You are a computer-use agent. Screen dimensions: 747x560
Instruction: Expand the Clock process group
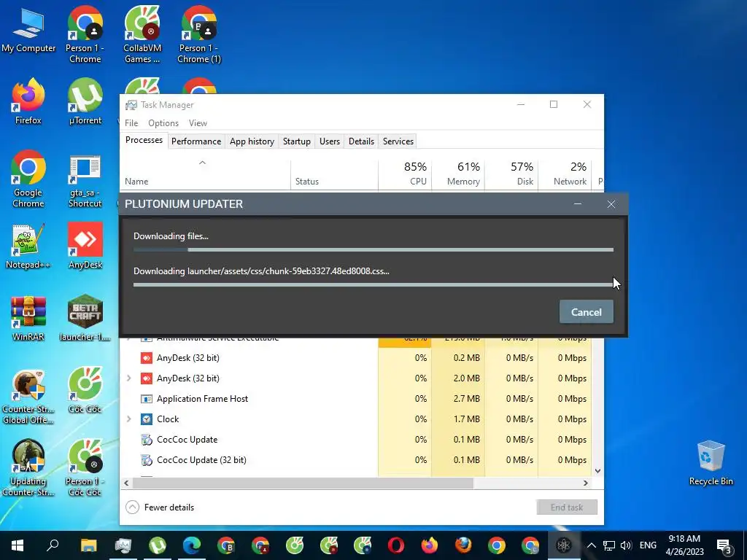[x=128, y=419]
